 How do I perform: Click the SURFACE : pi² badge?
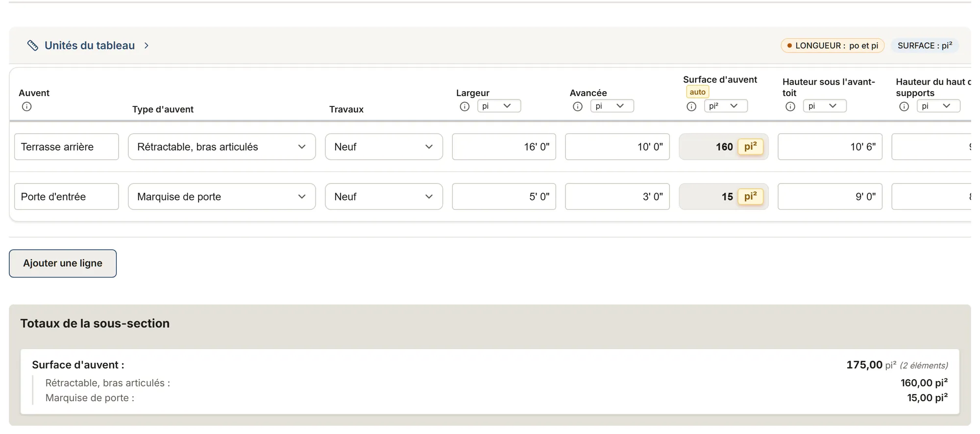pyautogui.click(x=925, y=46)
